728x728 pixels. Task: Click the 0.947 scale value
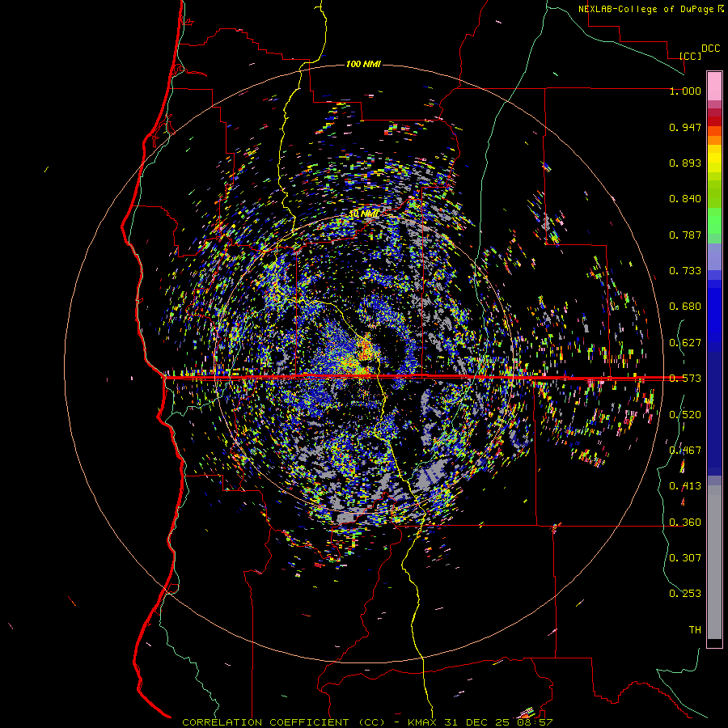tap(685, 127)
